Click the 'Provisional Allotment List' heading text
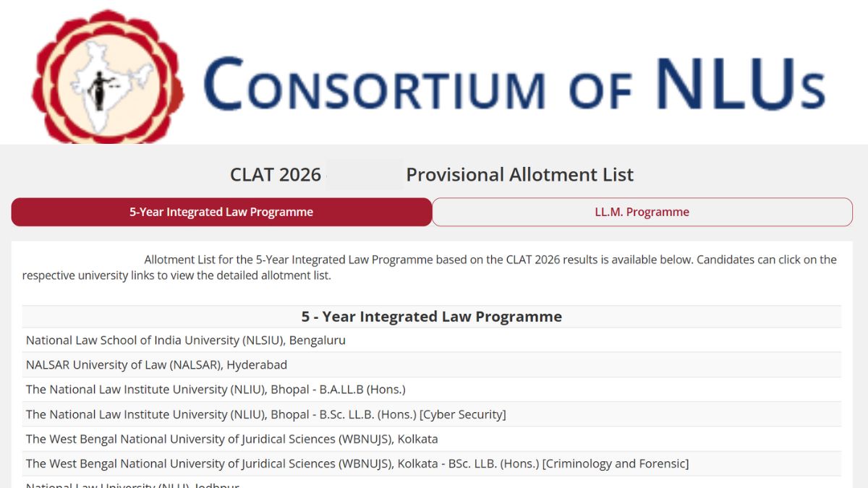 coord(519,175)
